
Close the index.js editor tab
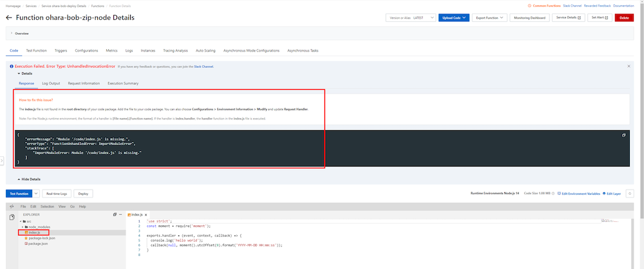pyautogui.click(x=146, y=214)
